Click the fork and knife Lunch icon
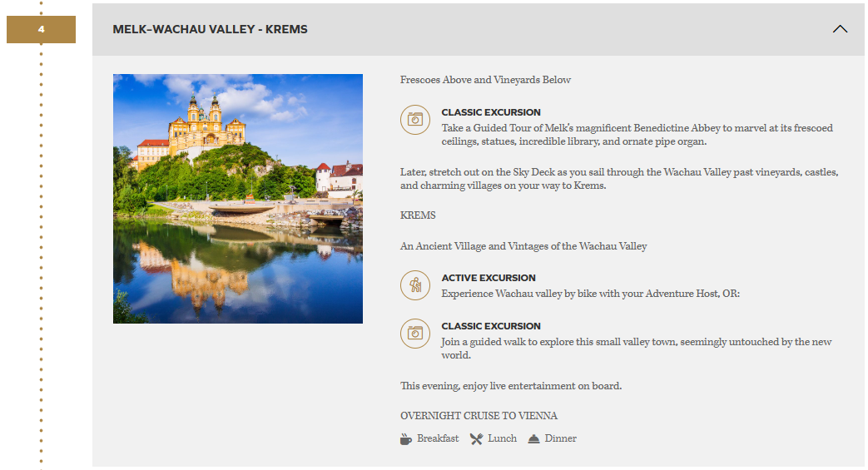Screen dimensions: 868x470 coord(476,439)
